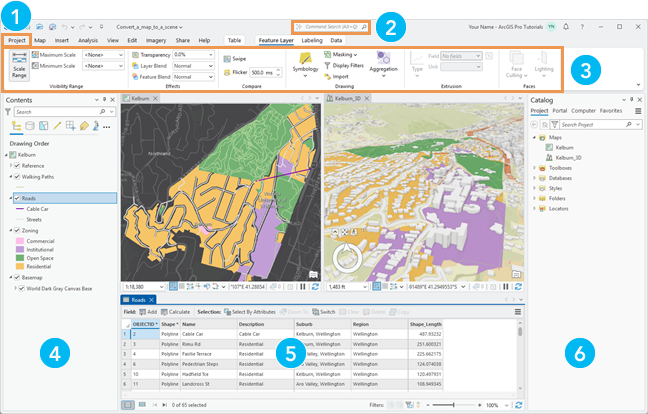Click the scene navigator compass control

(347, 259)
